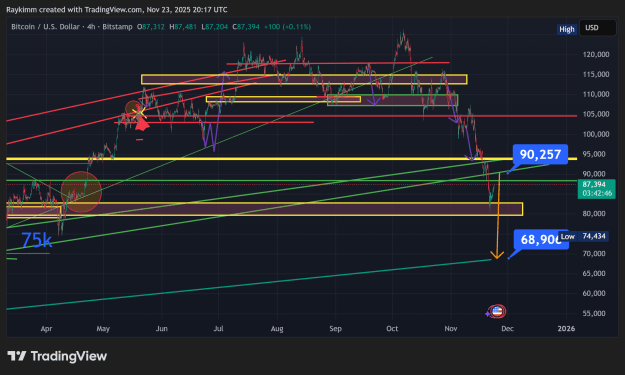The height and width of the screenshot is (375, 625).
Task: Click the Dec label on time axis
Action: point(507,329)
